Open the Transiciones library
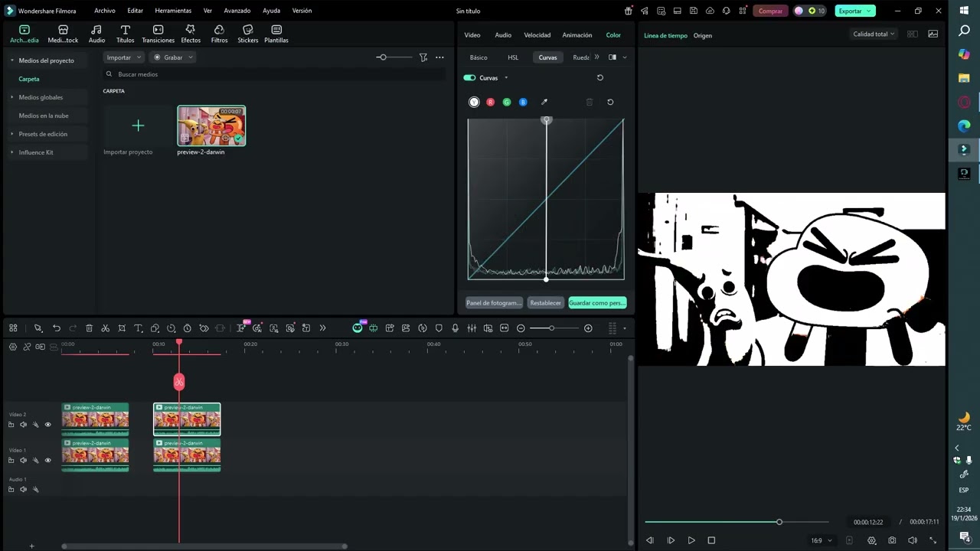This screenshot has height=551, width=980. click(158, 34)
